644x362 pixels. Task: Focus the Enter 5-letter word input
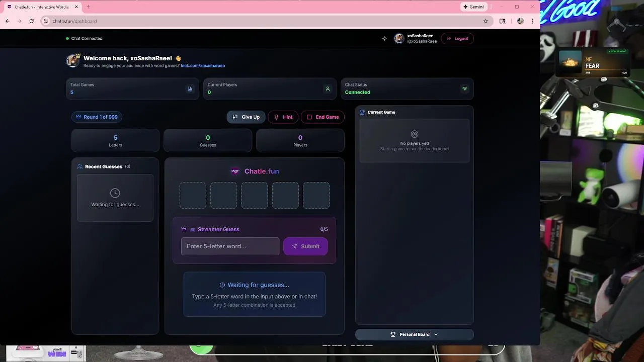[230, 246]
